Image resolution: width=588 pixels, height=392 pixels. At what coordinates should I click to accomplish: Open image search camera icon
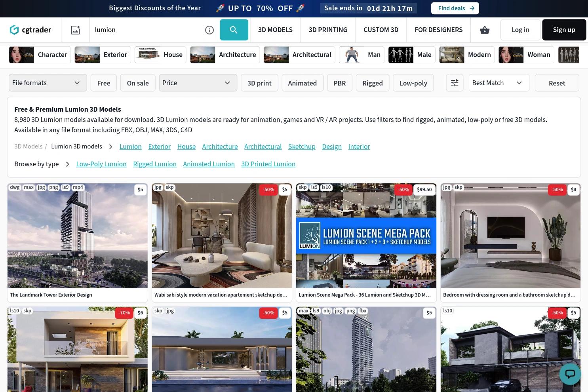coord(75,30)
